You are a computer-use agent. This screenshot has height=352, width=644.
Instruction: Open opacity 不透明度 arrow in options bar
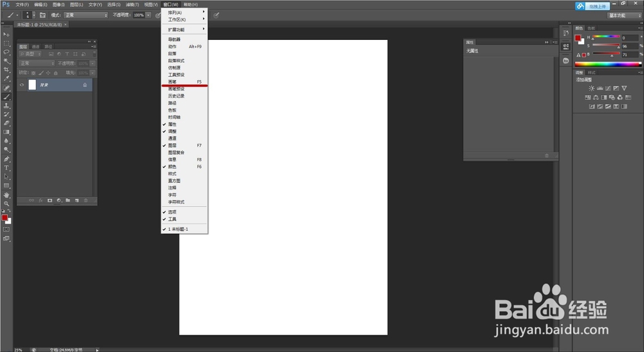point(148,15)
